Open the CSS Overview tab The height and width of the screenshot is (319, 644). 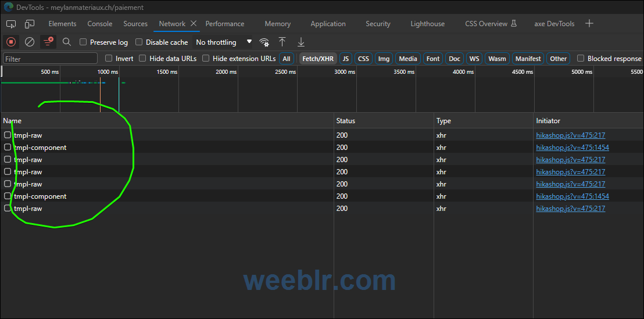491,24
